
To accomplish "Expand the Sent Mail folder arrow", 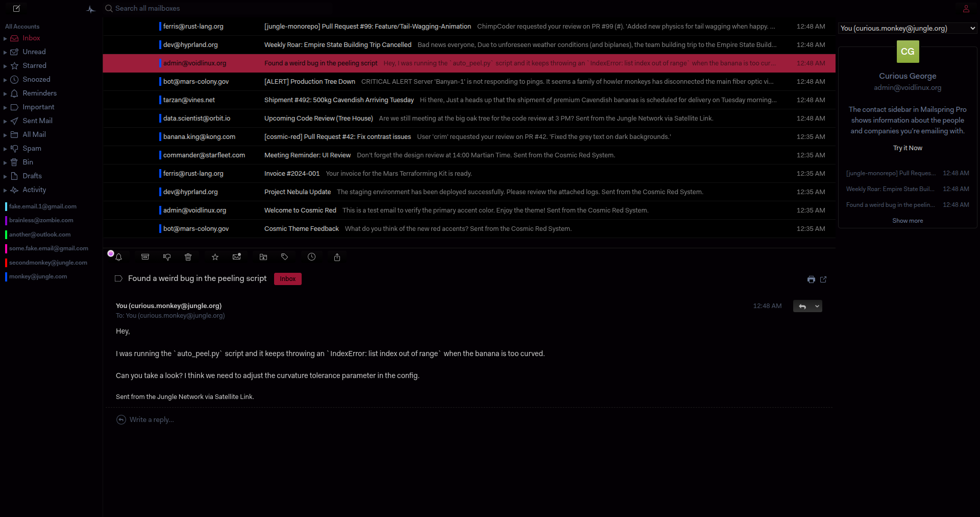I will [x=5, y=121].
